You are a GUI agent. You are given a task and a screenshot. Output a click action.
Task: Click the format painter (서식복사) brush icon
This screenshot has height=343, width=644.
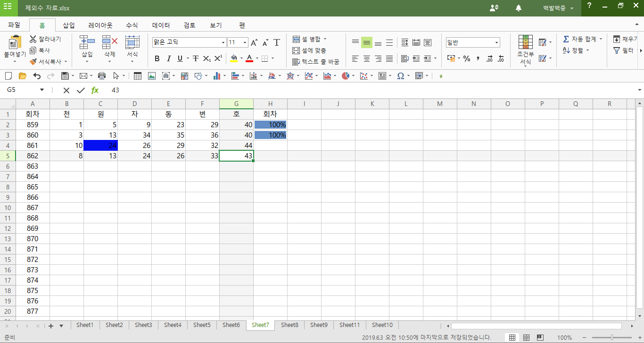[33, 61]
